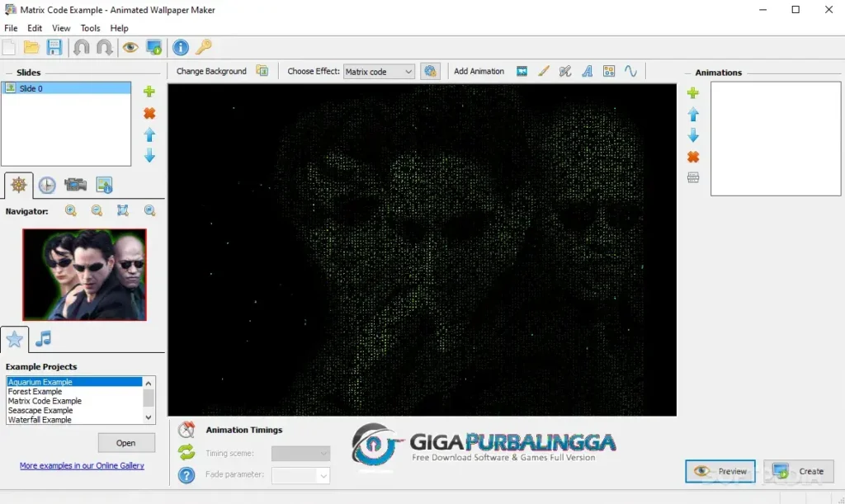
Task: Click the timing clock icon beside Animation Timings
Action: pyautogui.click(x=186, y=430)
